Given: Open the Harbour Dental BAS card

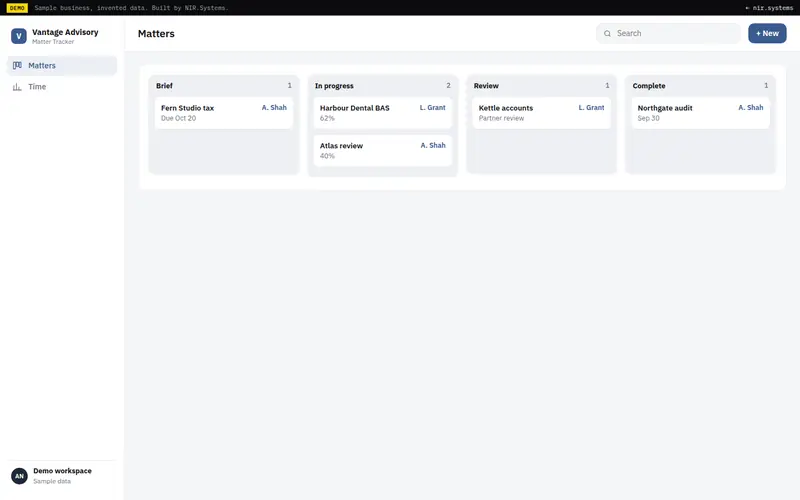Looking at the screenshot, I should (383, 113).
